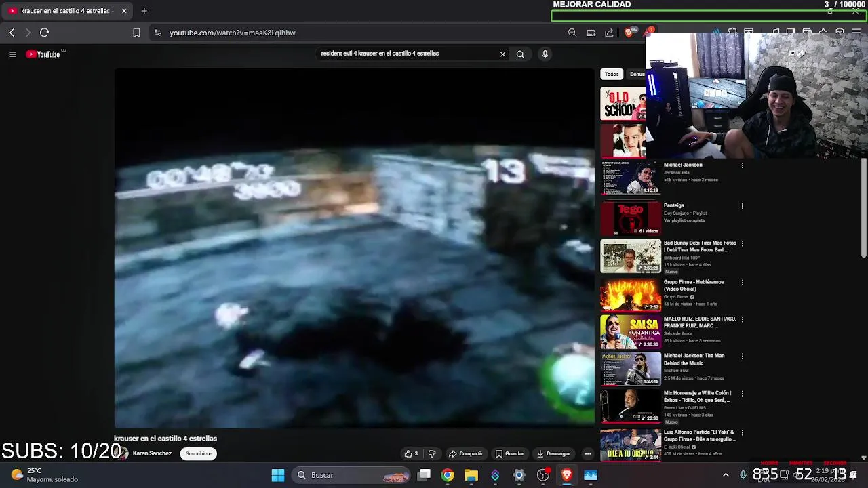Open options for Maelo Ruiz salsa mix
The image size is (868, 488).
[743, 319]
